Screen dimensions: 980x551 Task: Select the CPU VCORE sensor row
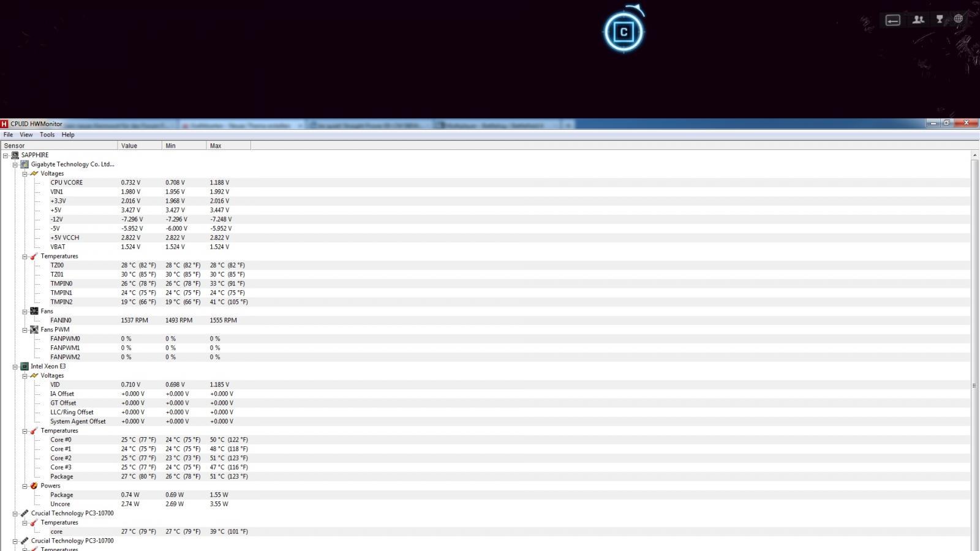click(485, 182)
